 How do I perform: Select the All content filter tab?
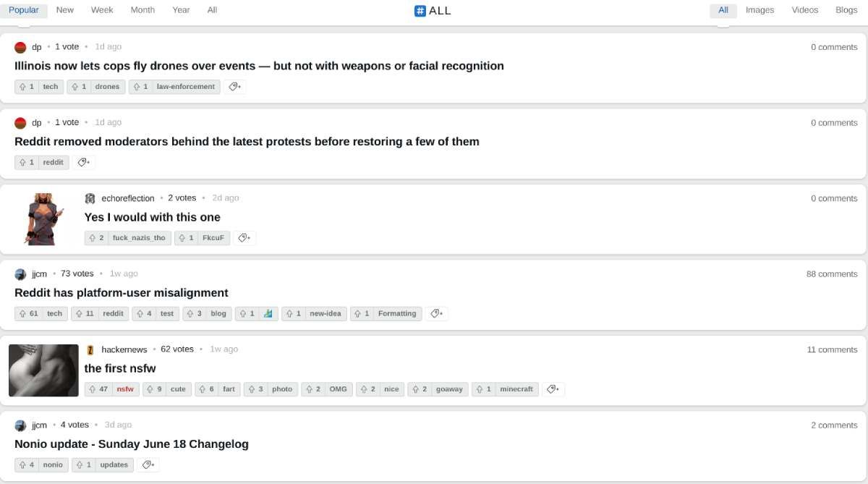tap(723, 10)
